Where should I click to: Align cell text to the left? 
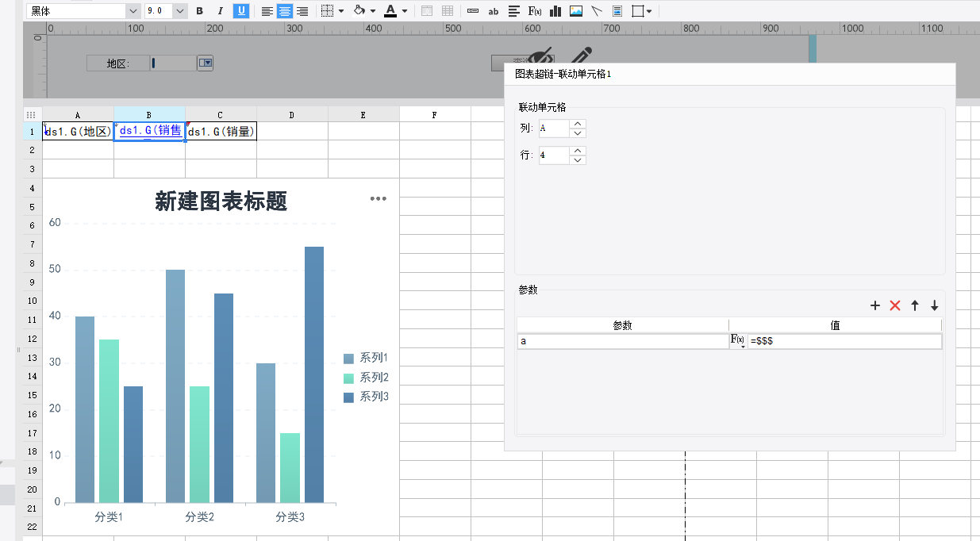(x=267, y=11)
